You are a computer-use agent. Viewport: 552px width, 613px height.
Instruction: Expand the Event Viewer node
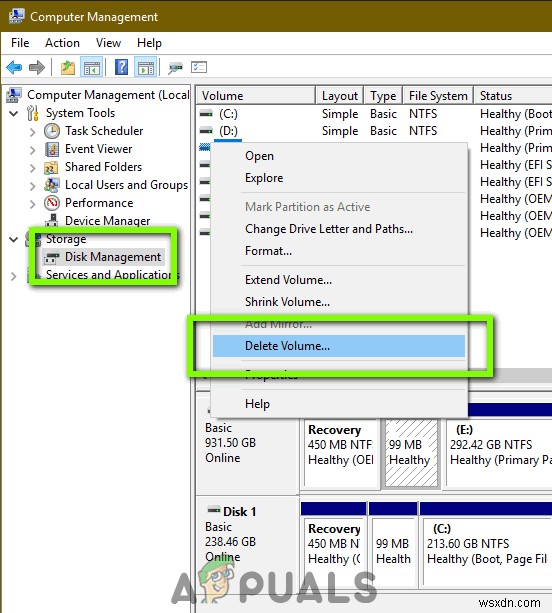(32, 150)
